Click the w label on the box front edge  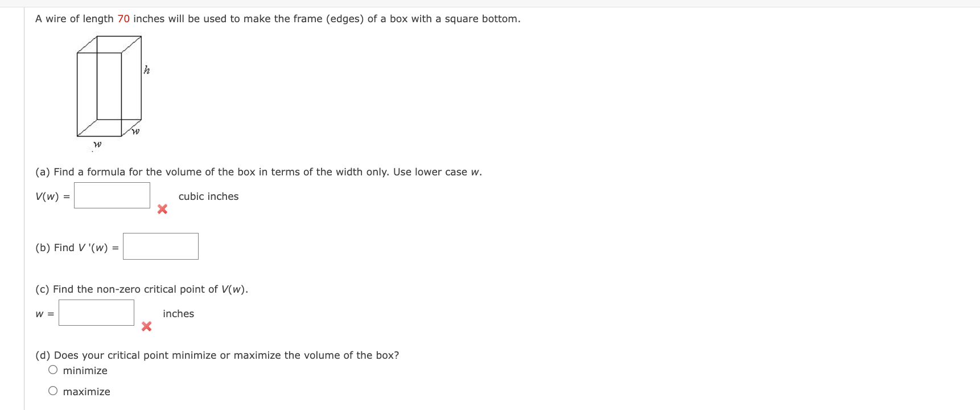(x=135, y=130)
